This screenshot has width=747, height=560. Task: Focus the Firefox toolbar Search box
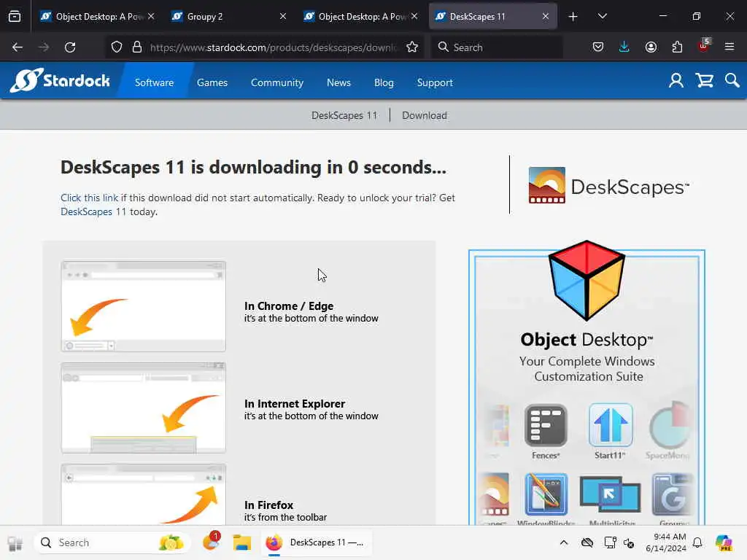point(498,47)
